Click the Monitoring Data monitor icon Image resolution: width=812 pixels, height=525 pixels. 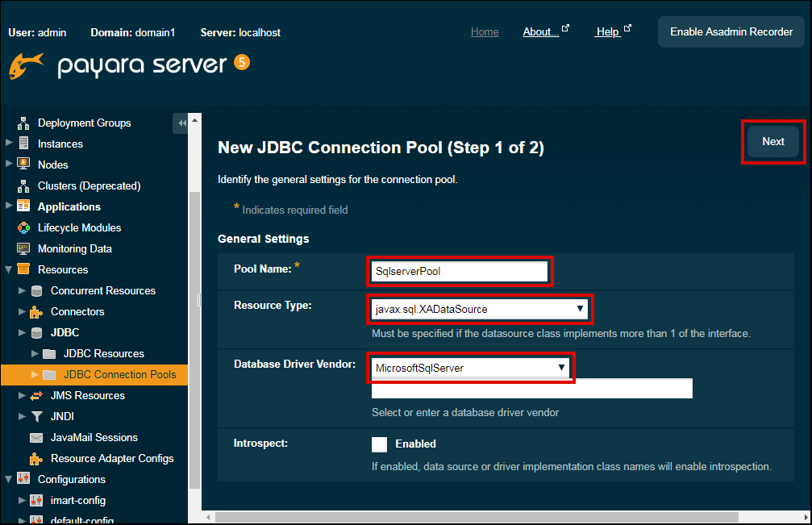(23, 249)
